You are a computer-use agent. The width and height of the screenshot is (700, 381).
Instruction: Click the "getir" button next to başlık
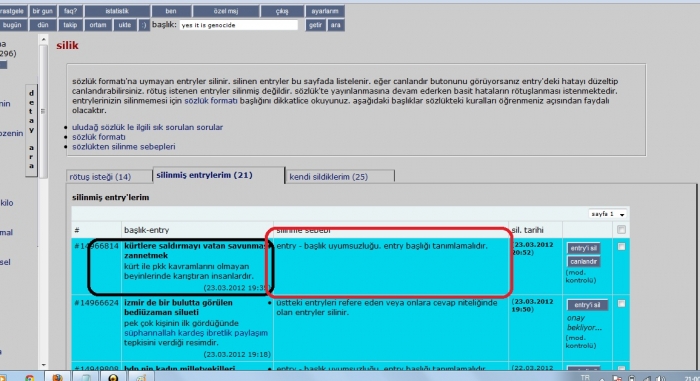pyautogui.click(x=315, y=25)
